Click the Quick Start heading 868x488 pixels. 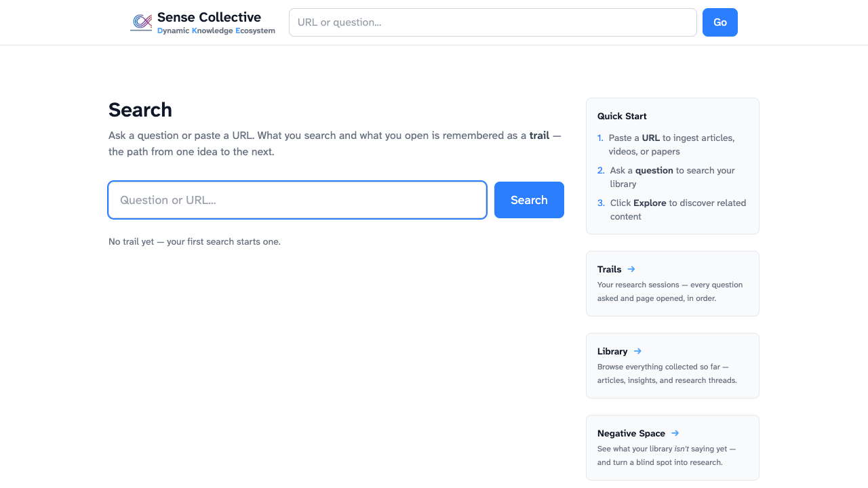click(622, 116)
